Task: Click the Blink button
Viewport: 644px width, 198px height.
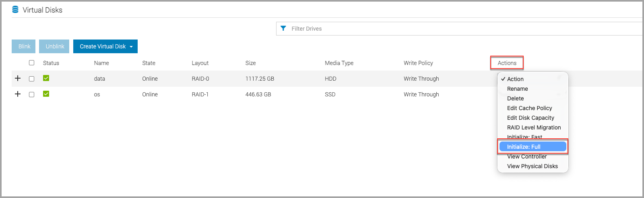Action: (x=24, y=46)
